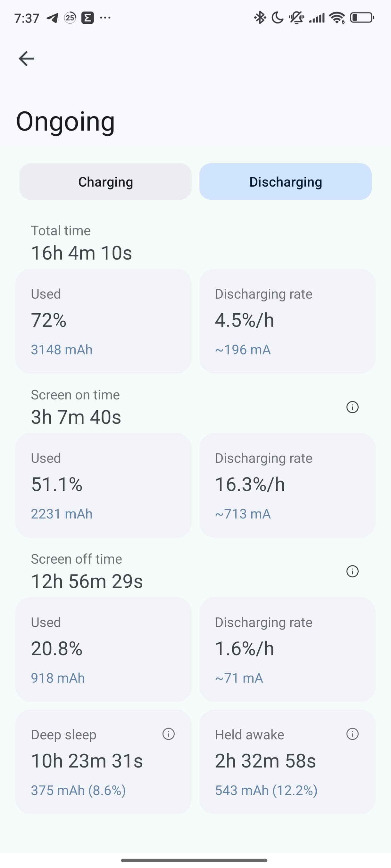The height and width of the screenshot is (868, 391).
Task: Select the Used 20.8% card
Action: tap(103, 649)
